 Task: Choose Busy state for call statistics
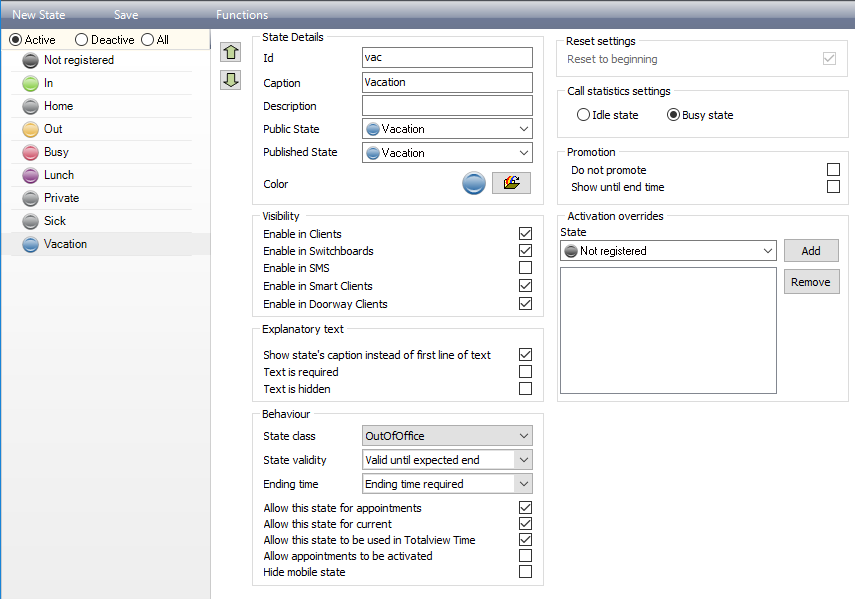click(x=673, y=114)
